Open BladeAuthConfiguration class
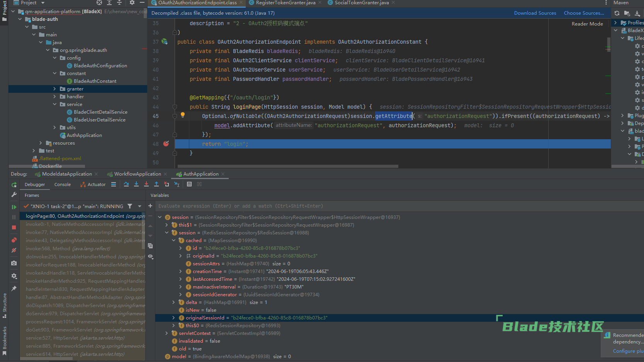 [100, 66]
